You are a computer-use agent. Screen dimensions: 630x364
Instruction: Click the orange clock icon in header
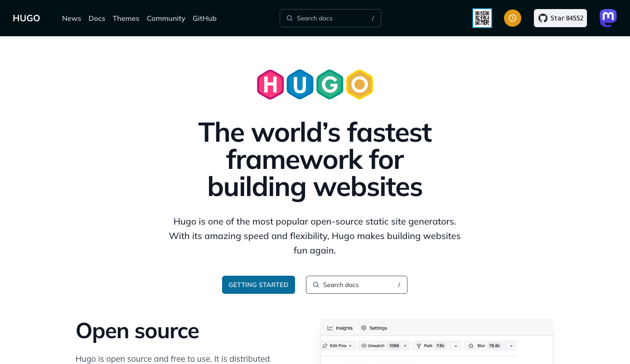(513, 18)
